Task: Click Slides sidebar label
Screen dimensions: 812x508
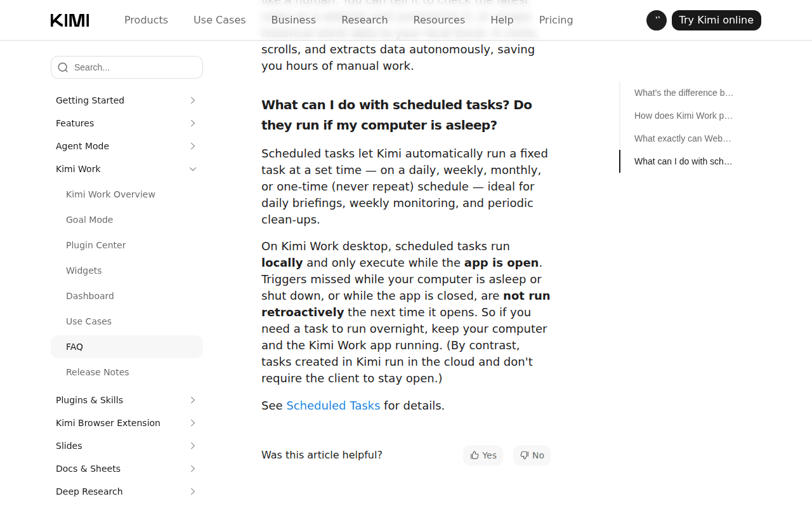Action: pos(69,446)
